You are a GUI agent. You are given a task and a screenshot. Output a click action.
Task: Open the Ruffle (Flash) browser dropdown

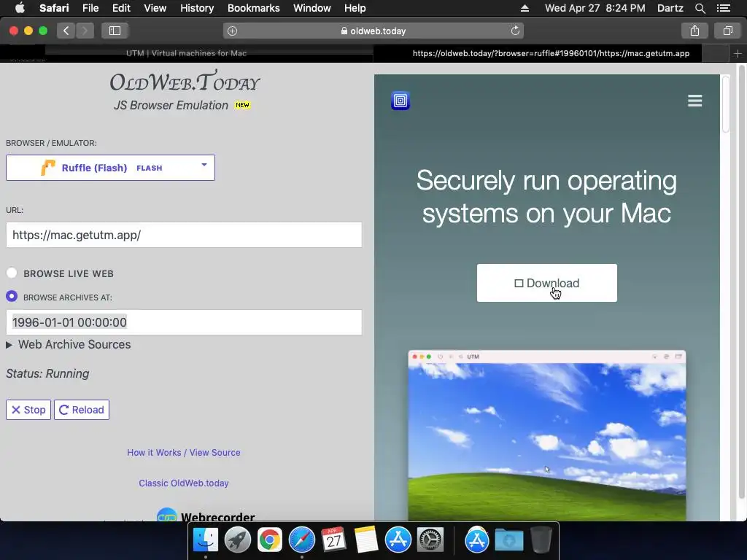pyautogui.click(x=111, y=168)
